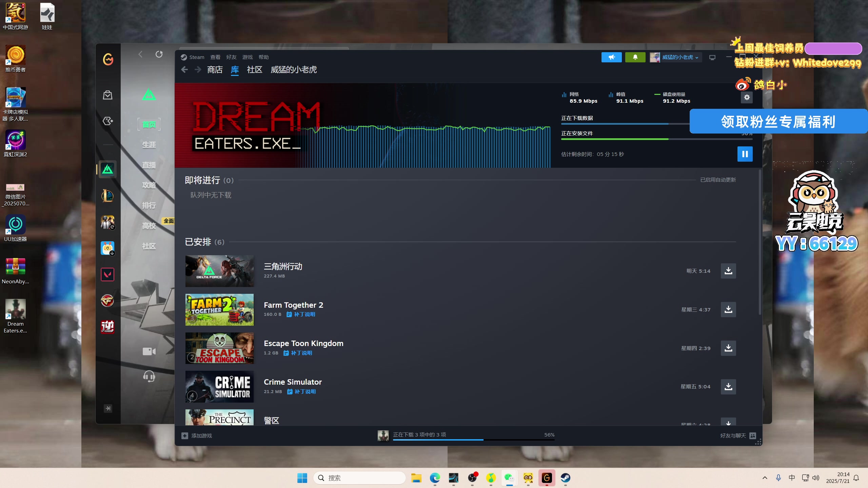Switch to the 库 tab
The width and height of the screenshot is (868, 488).
[x=235, y=69]
